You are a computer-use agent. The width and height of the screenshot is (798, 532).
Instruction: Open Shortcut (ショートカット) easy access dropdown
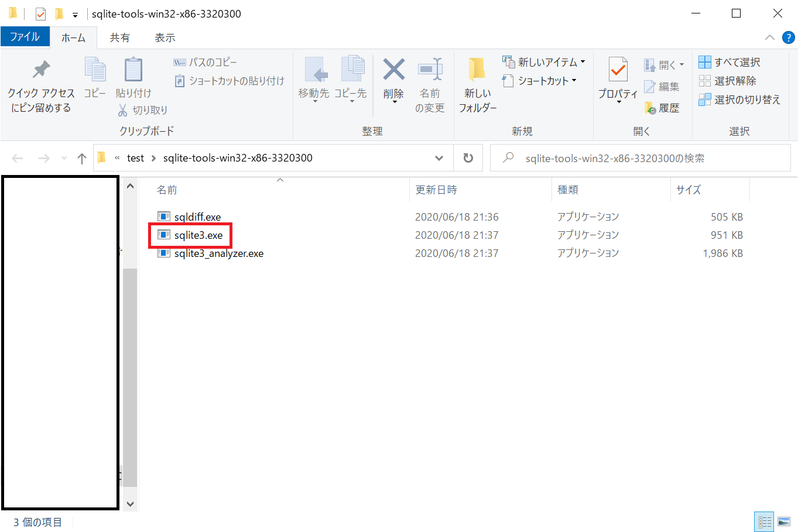(539, 81)
